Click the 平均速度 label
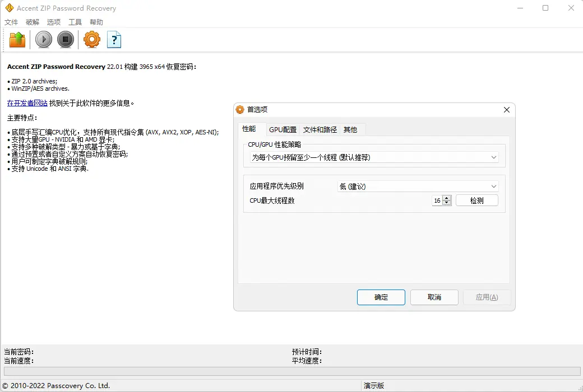This screenshot has height=392, width=583. (307, 361)
